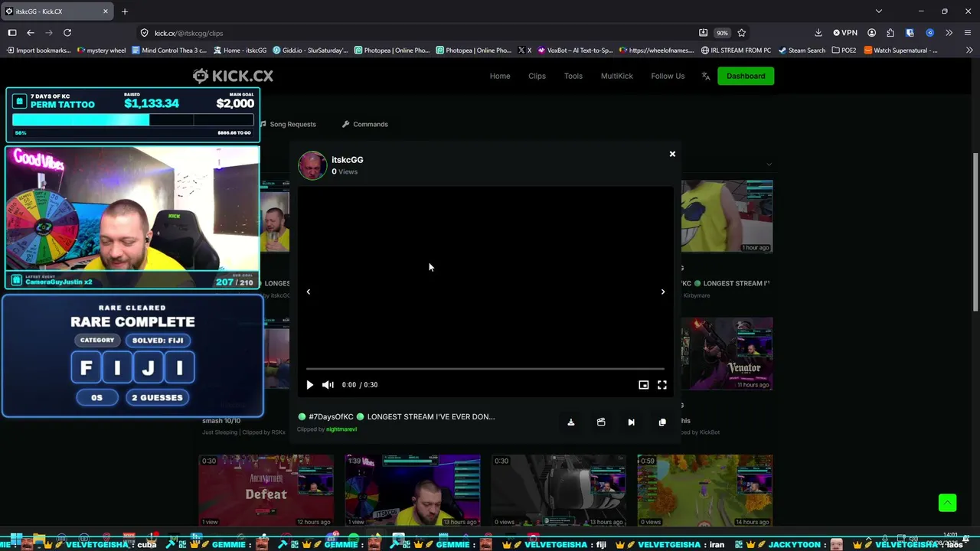Click the browser forward arrow
Viewport: 980px width, 551px height.
point(49,33)
